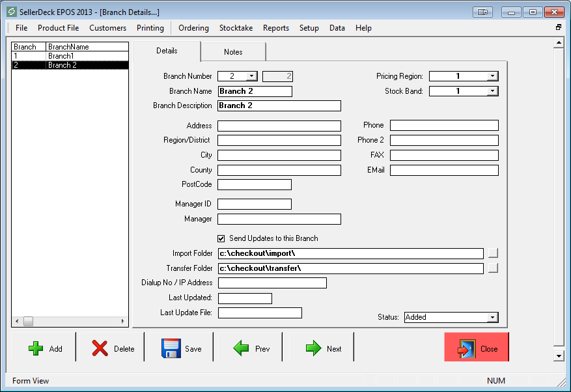Go to previous record with Prev arrow
This screenshot has height=392, width=571.
242,348
